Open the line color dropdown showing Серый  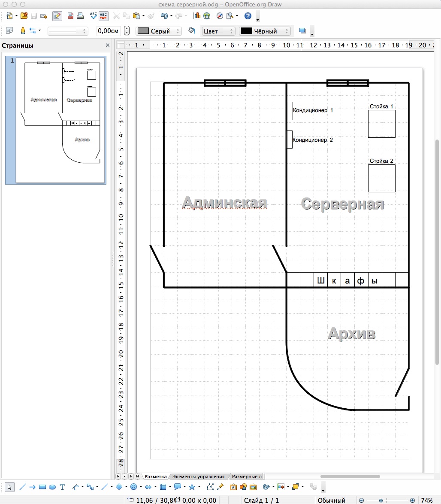click(159, 31)
